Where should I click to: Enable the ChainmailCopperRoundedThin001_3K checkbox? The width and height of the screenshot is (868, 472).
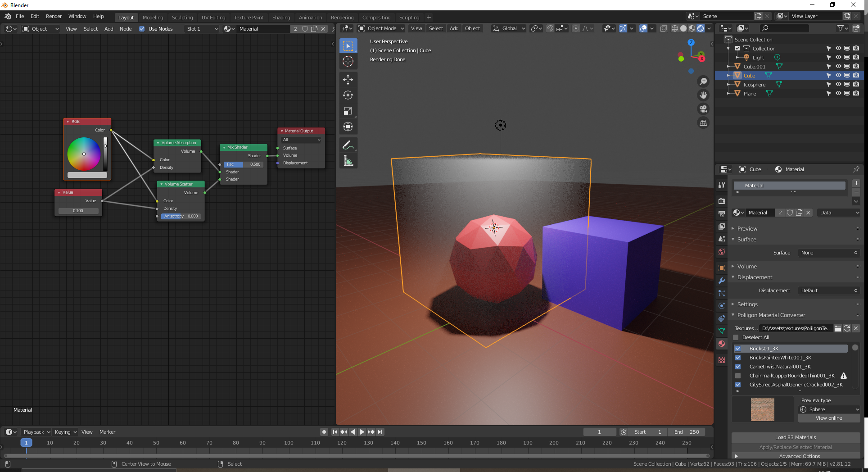pyautogui.click(x=738, y=376)
